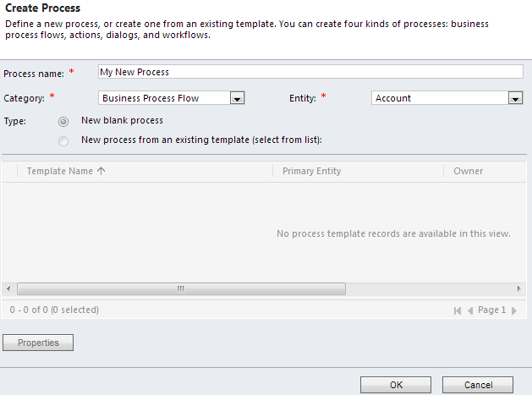Sort by Template Name column header
The height and width of the screenshot is (395, 532).
coord(60,171)
